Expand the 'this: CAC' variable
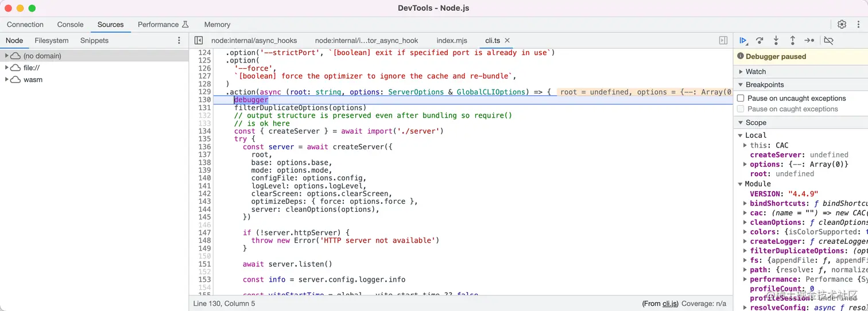 (x=745, y=146)
